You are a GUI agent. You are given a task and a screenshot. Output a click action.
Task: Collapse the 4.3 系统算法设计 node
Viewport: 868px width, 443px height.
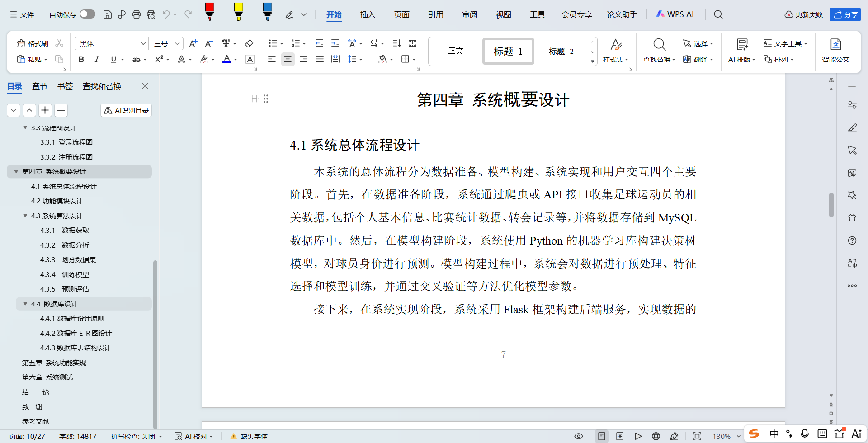(x=25, y=216)
